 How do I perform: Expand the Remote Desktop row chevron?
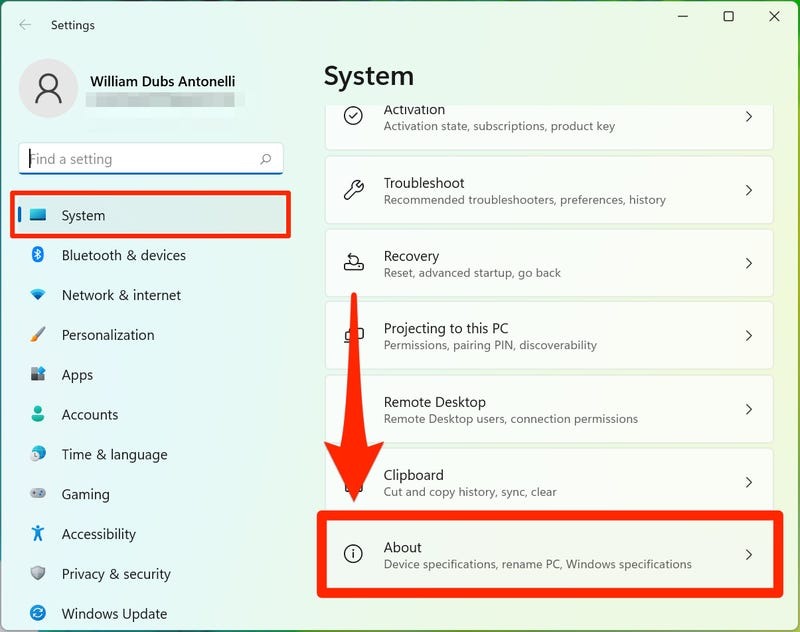pyautogui.click(x=748, y=409)
